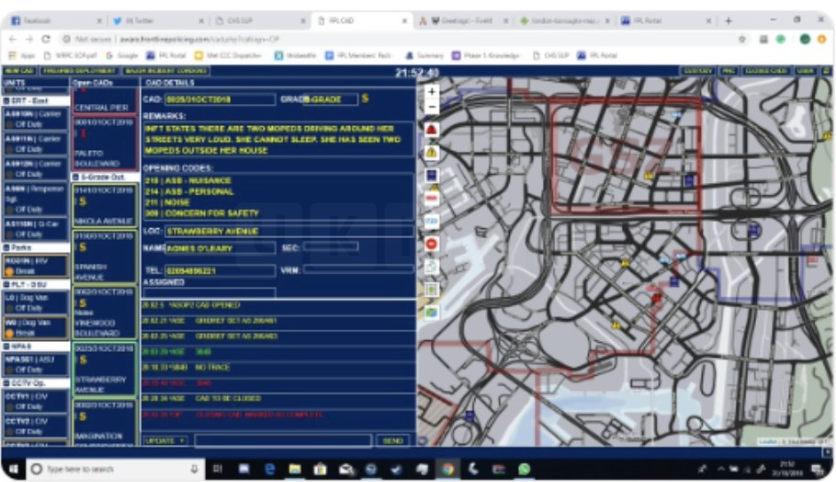Select the CCTV1 unit entry

35,401
